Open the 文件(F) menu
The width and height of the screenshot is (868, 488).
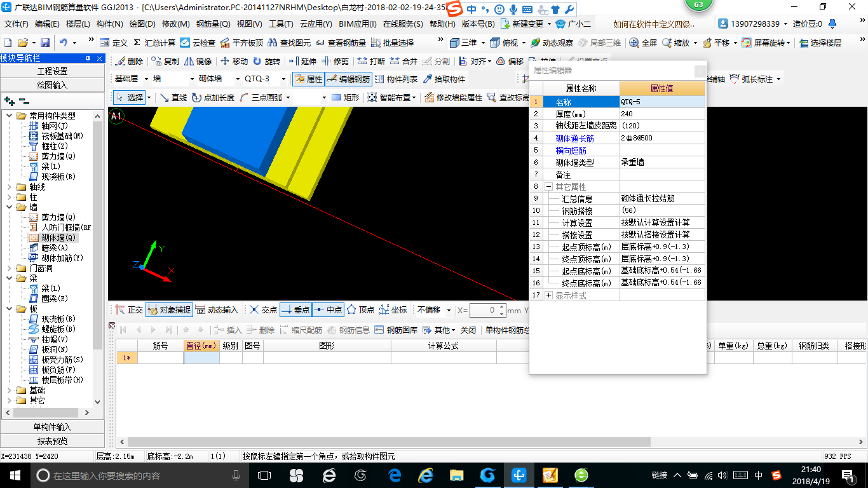coord(17,24)
